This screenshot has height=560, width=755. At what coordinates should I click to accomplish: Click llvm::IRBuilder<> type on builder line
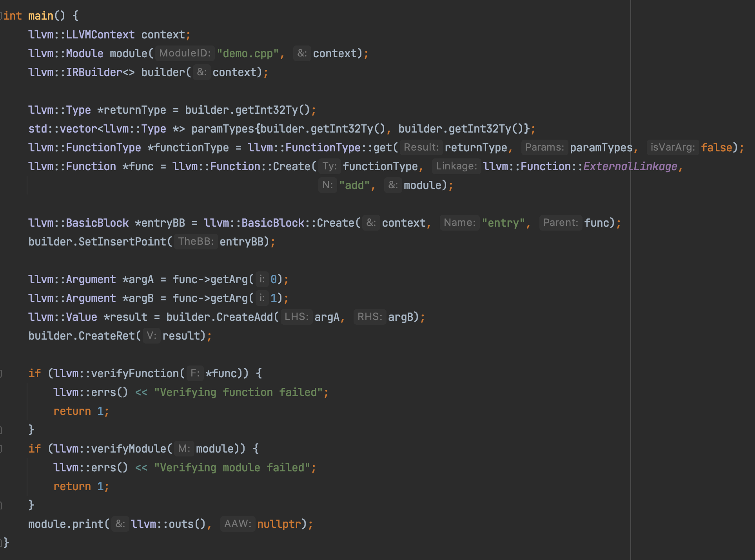click(x=82, y=72)
